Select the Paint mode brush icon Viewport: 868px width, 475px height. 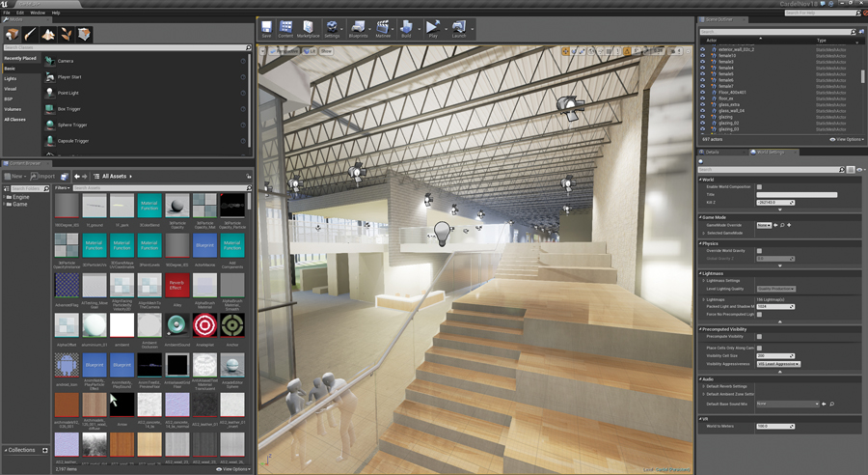(30, 34)
